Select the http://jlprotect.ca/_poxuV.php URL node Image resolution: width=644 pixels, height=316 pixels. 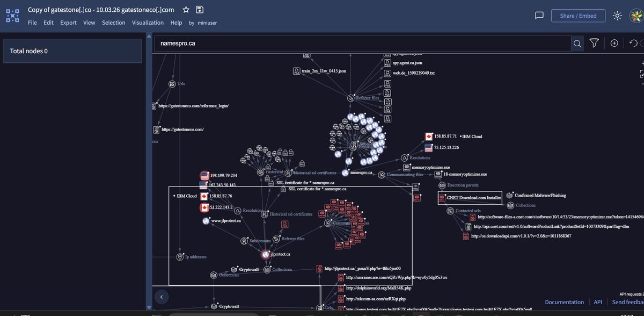(319, 268)
